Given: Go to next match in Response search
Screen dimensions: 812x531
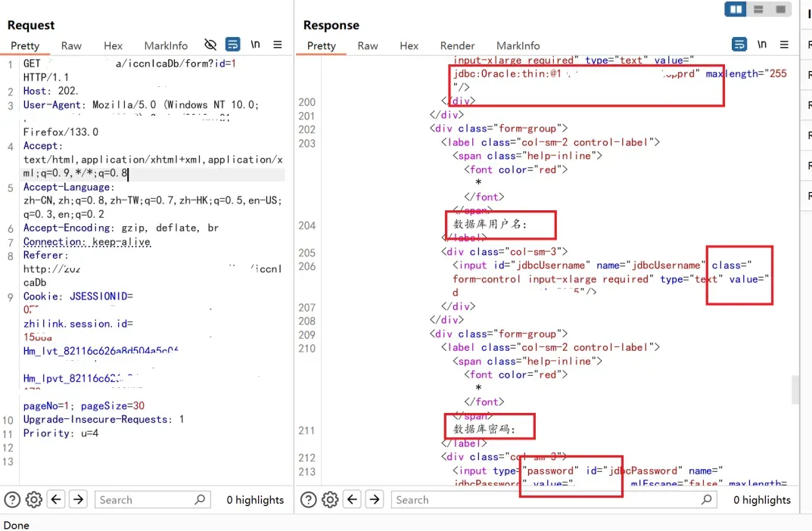Looking at the screenshot, I should point(375,499).
